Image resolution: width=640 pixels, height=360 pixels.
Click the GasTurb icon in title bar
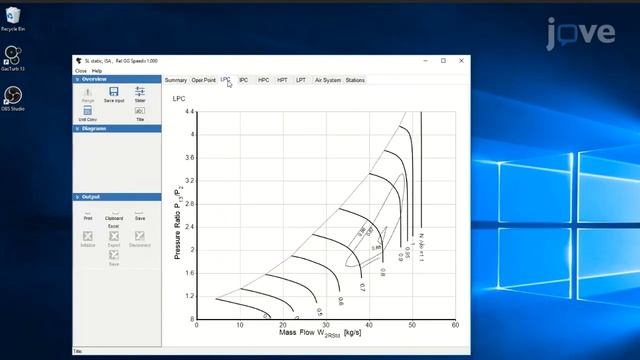click(79, 61)
